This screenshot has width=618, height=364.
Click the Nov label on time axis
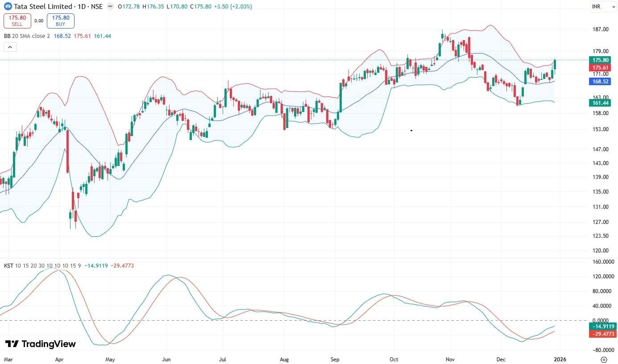(450, 359)
